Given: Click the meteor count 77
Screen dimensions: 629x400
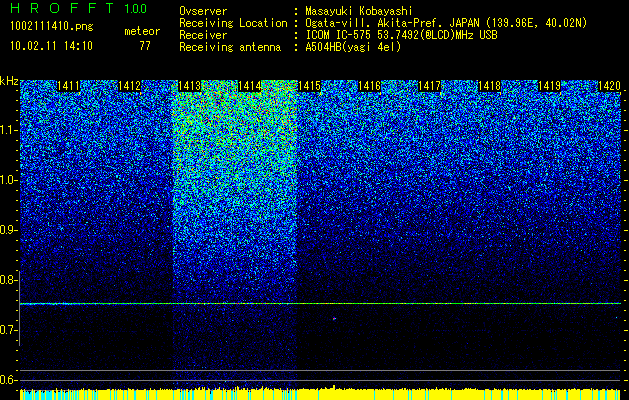Looking at the screenshot, I should (x=145, y=46).
